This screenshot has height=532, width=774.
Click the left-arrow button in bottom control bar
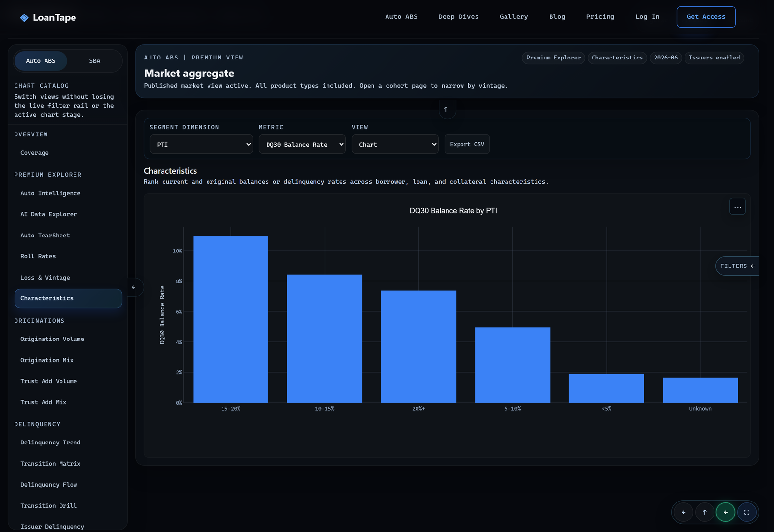684,512
